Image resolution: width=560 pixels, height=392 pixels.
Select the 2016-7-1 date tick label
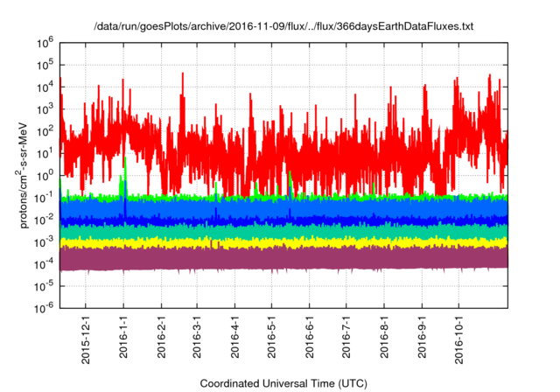[346, 337]
